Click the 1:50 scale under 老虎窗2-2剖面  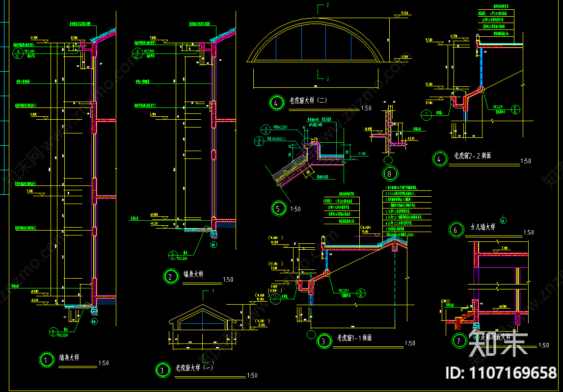[525, 161]
